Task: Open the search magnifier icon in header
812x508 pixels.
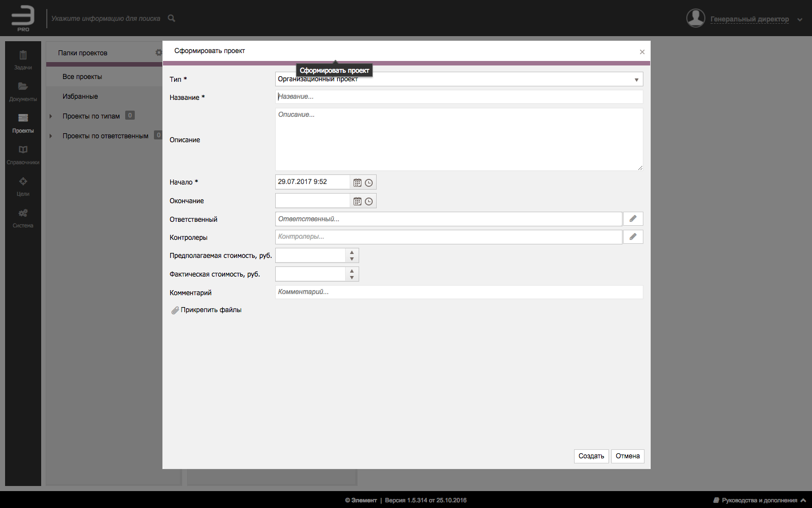Action: 171,19
